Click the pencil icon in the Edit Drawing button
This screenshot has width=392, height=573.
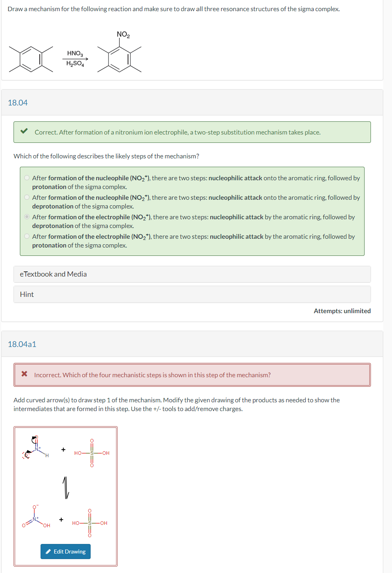pyautogui.click(x=49, y=552)
